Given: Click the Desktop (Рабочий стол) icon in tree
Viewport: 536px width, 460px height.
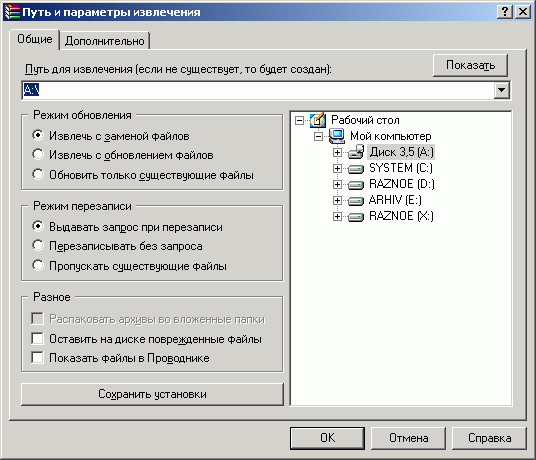Looking at the screenshot, I should click(318, 120).
